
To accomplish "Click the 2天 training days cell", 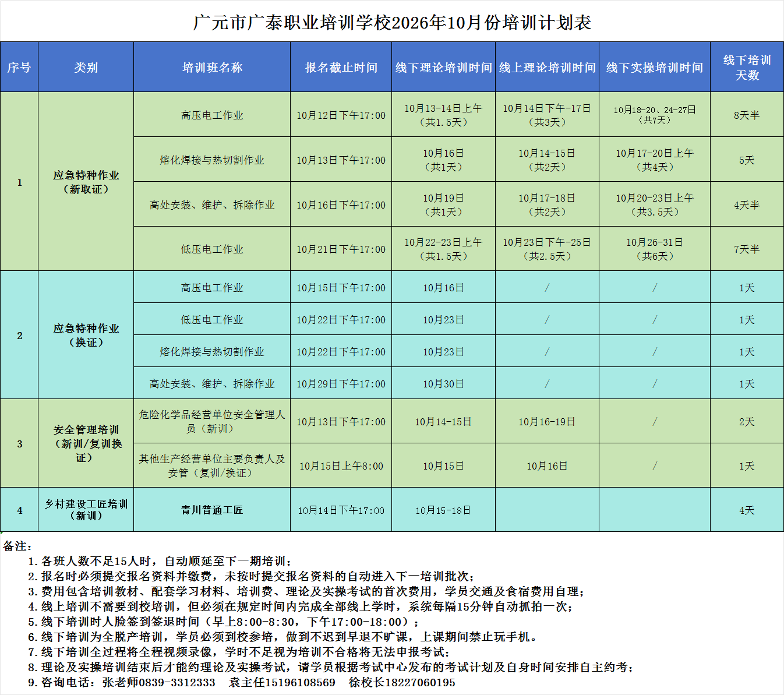I will coord(747,421).
